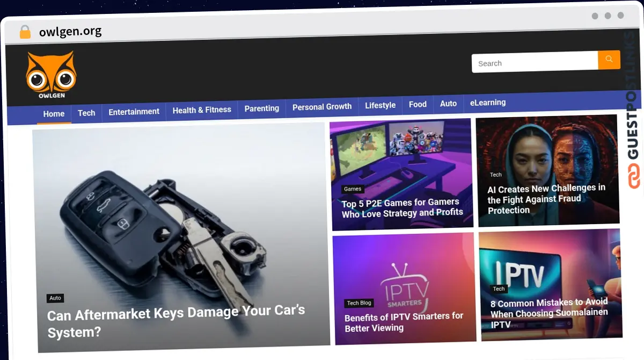Image resolution: width=644 pixels, height=360 pixels.
Task: Open 'Benefits of IPTV Smarters' article
Action: tap(404, 322)
